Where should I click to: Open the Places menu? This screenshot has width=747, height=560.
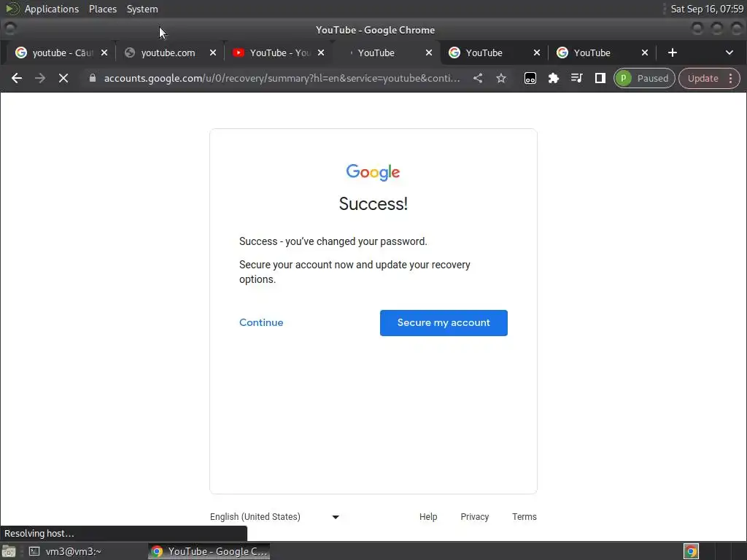tap(102, 9)
